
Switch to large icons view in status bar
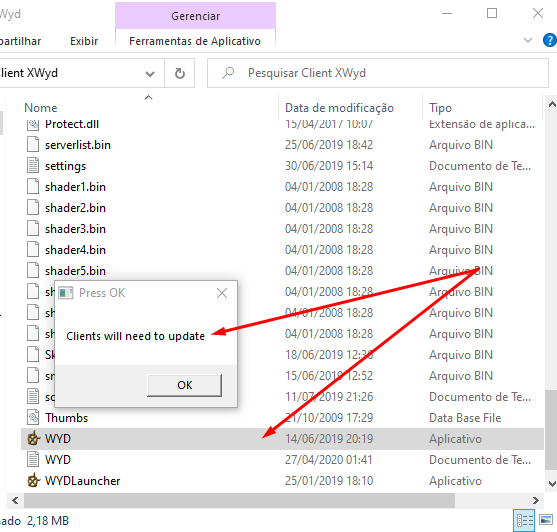[546, 521]
